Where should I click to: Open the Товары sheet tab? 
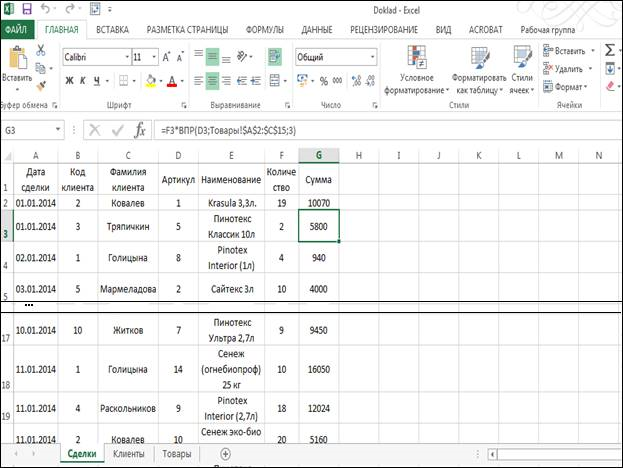point(177,454)
